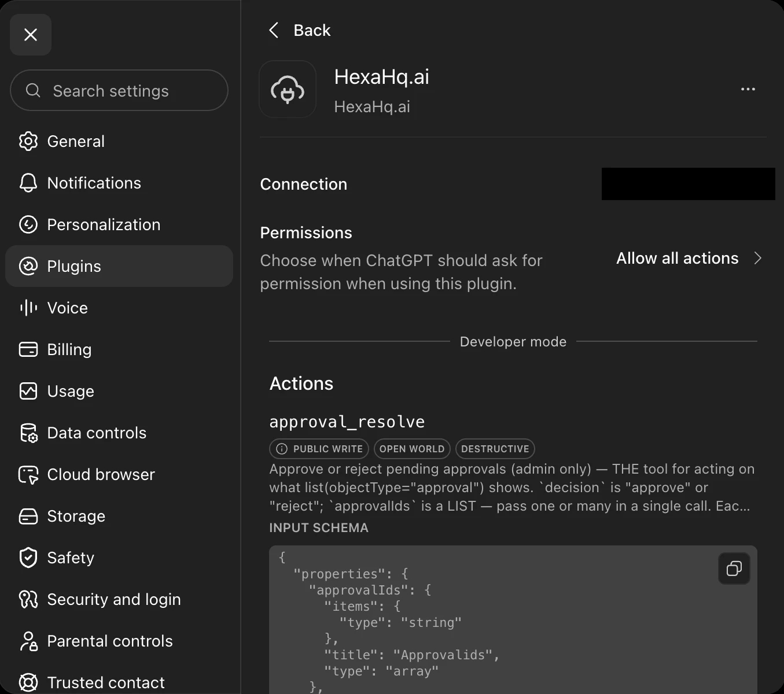Click the search magnifier icon
Viewport: 784px width, 694px height.
pyautogui.click(x=33, y=91)
